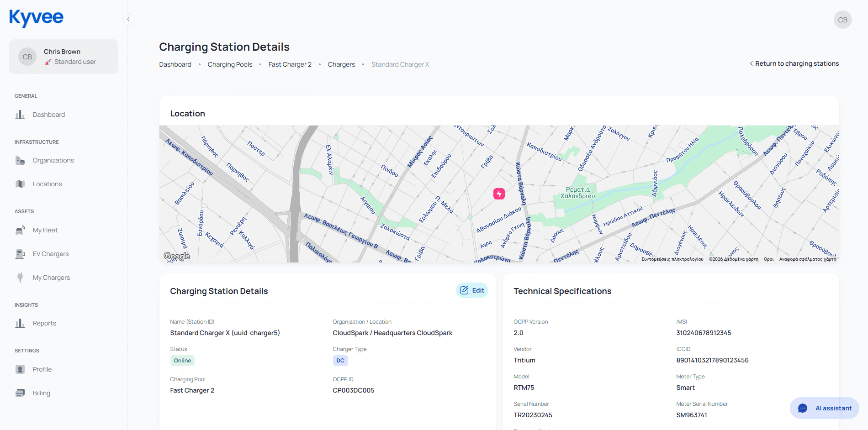Screen dimensions: 868x430
Task: Click the pink charger marker on the map
Action: pyautogui.click(x=499, y=194)
